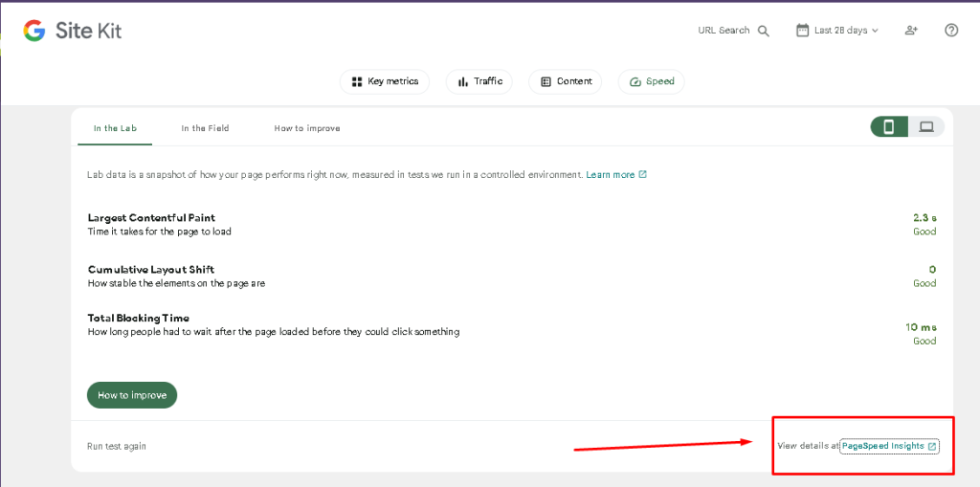Viewport: 980px width, 487px height.
Task: Switch to mobile device view
Action: (x=889, y=127)
